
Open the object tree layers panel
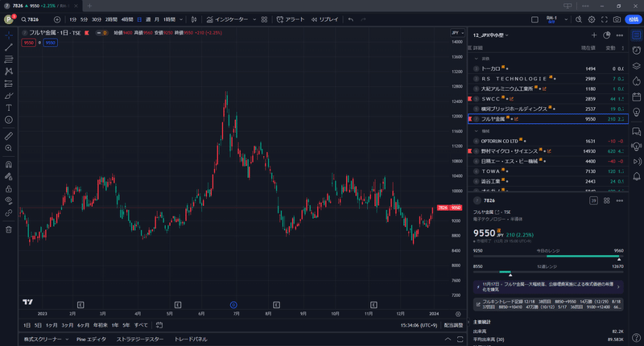click(636, 66)
